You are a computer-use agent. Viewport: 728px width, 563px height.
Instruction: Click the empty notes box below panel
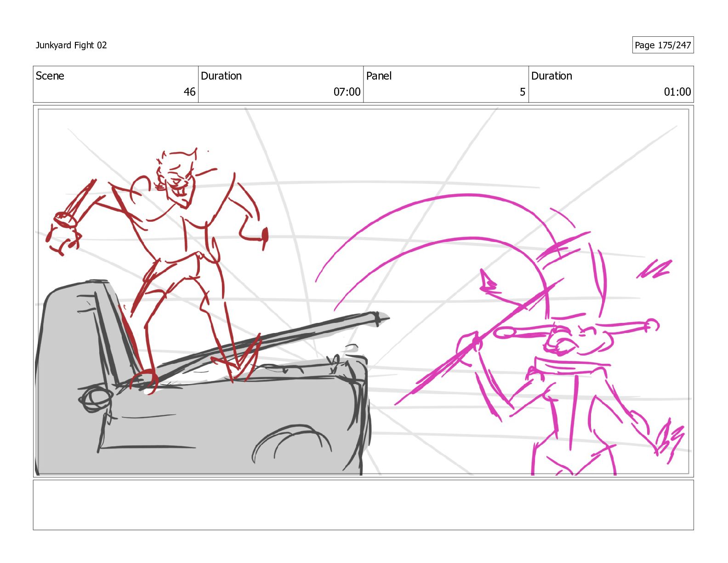[363, 505]
